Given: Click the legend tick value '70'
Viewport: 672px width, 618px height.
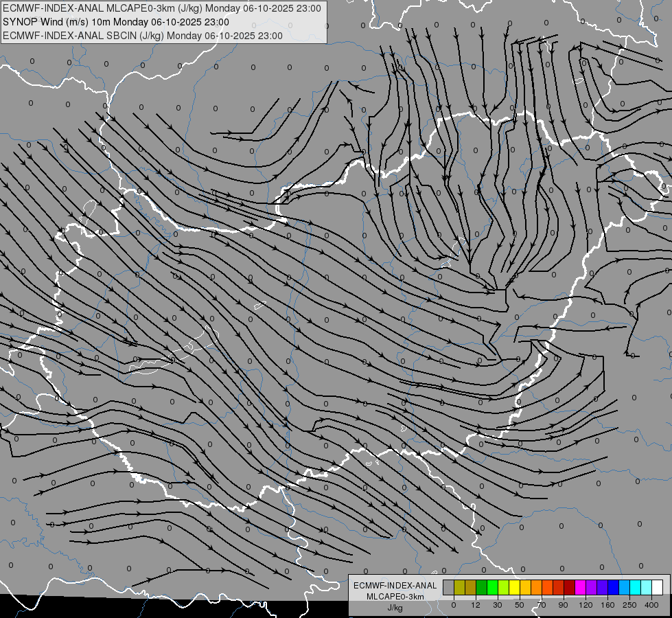Looking at the screenshot, I should coord(542,605).
